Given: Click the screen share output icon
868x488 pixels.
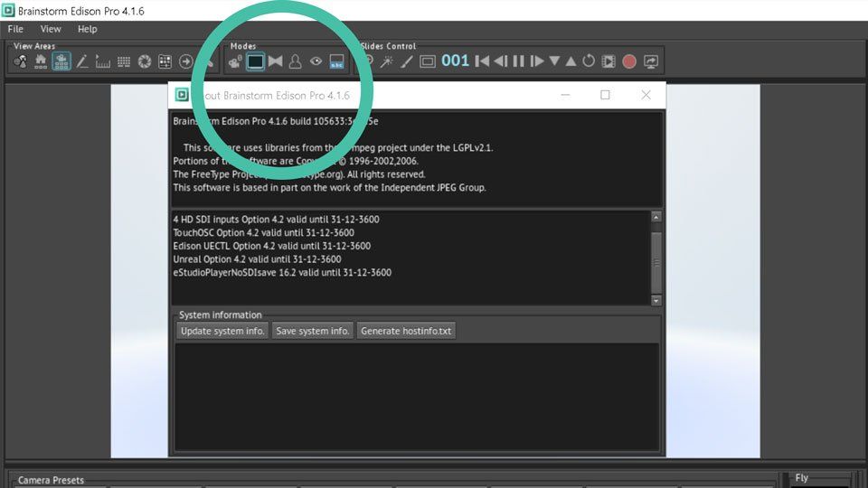Looking at the screenshot, I should (651, 61).
